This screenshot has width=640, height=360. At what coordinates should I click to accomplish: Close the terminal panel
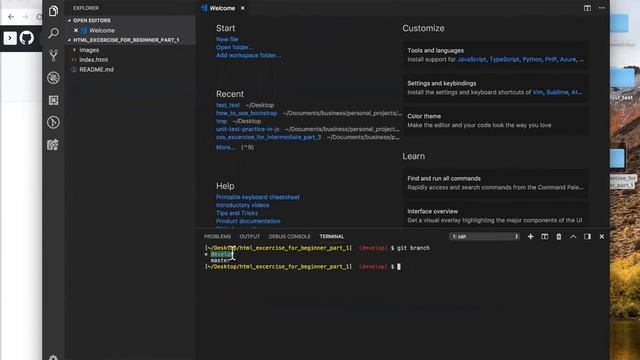pyautogui.click(x=602, y=236)
